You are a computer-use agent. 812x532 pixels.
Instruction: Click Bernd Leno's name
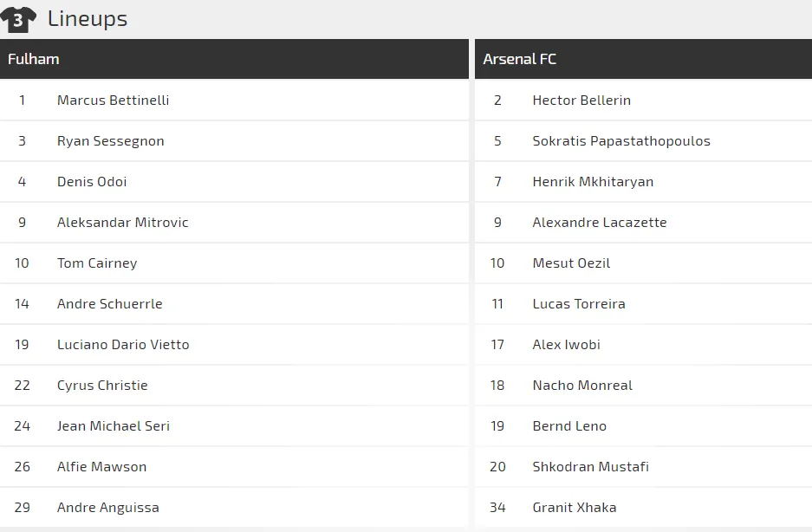pos(569,426)
